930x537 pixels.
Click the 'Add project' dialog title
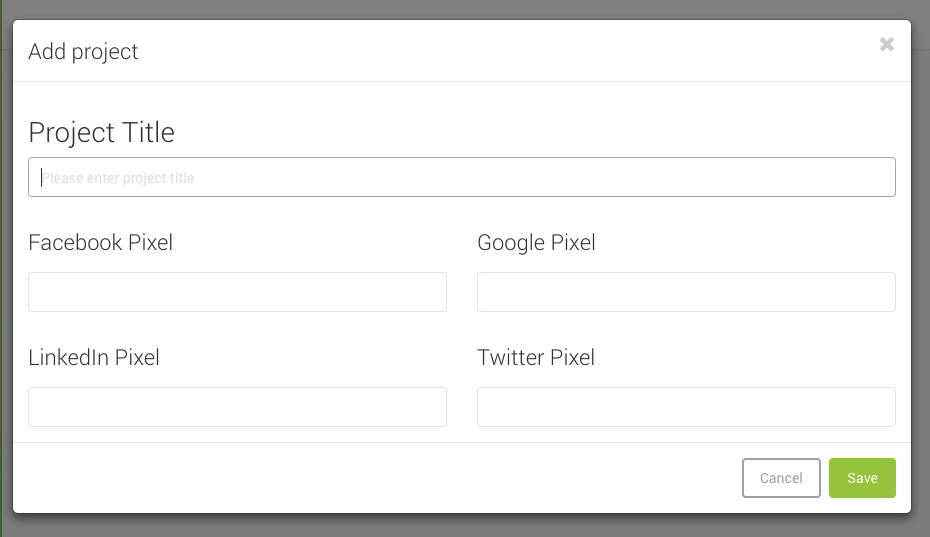(83, 51)
